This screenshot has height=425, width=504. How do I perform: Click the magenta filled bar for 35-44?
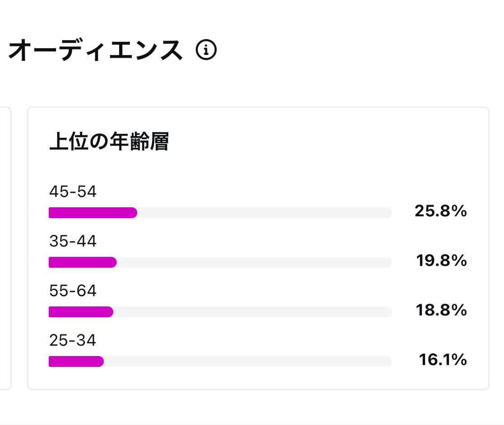click(x=83, y=262)
